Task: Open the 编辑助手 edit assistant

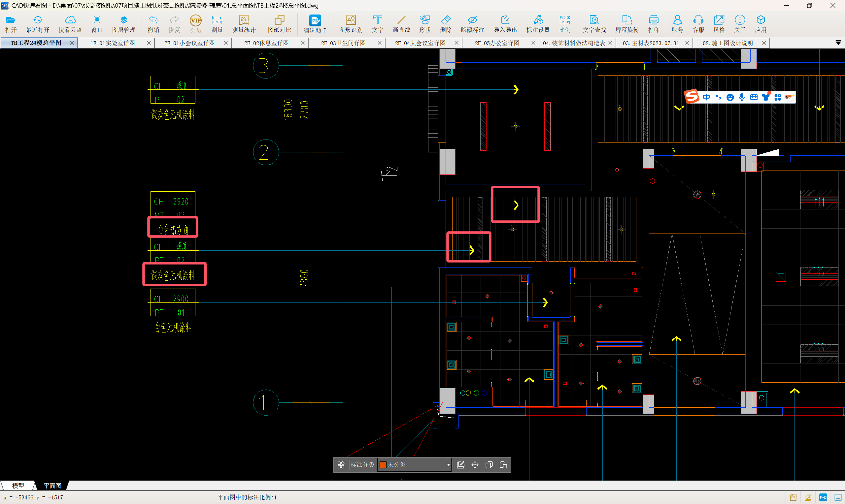Action: (x=315, y=24)
